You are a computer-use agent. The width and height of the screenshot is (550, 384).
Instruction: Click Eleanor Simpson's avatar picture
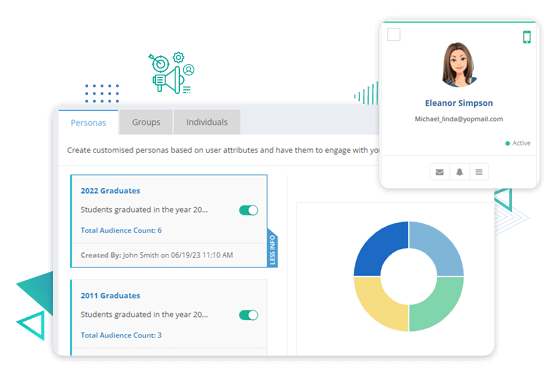pyautogui.click(x=459, y=65)
